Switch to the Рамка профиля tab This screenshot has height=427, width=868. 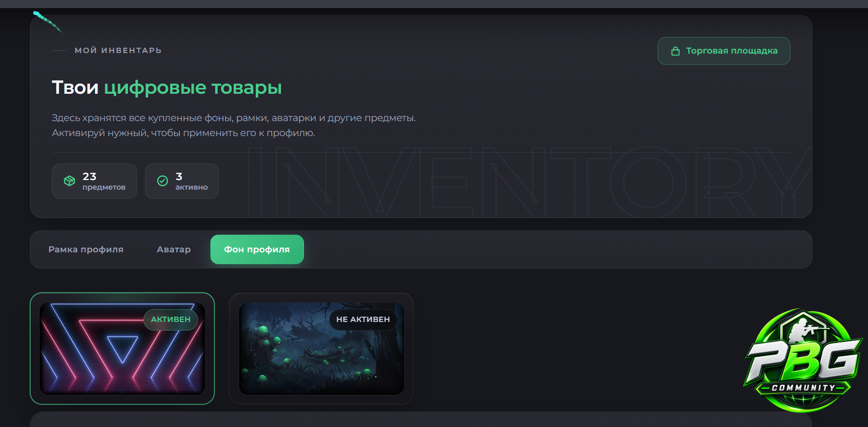(x=86, y=250)
